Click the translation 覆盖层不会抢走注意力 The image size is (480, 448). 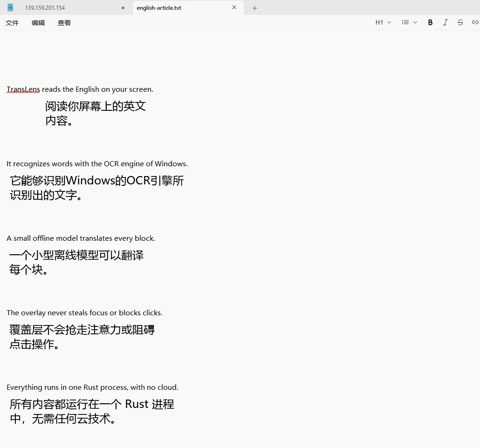coord(65,330)
